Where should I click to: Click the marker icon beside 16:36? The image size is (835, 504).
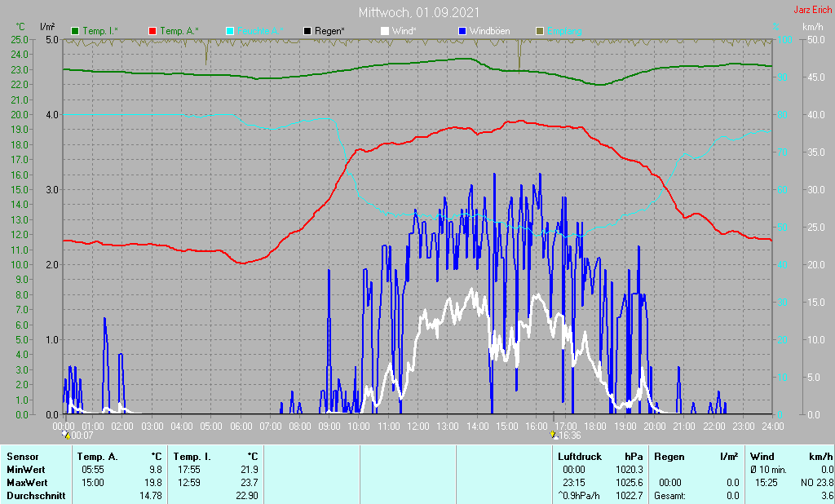pyautogui.click(x=554, y=435)
